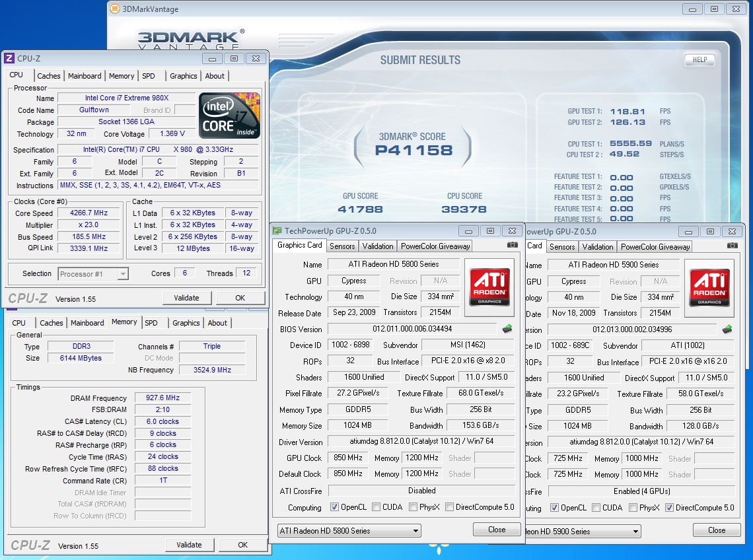Open Validation tab in HD 5900 GPU-Z
The height and width of the screenshot is (560, 753).
(597, 246)
